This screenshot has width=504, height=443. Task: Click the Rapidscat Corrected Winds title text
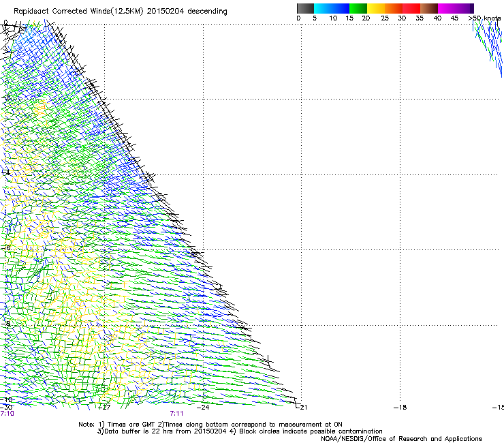point(121,11)
